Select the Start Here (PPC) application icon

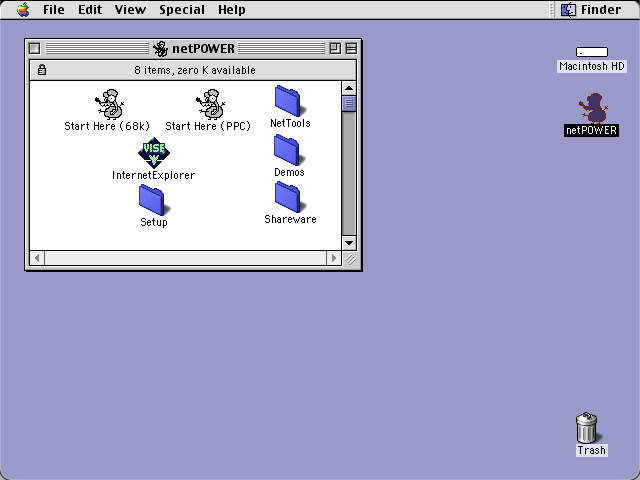(x=210, y=104)
